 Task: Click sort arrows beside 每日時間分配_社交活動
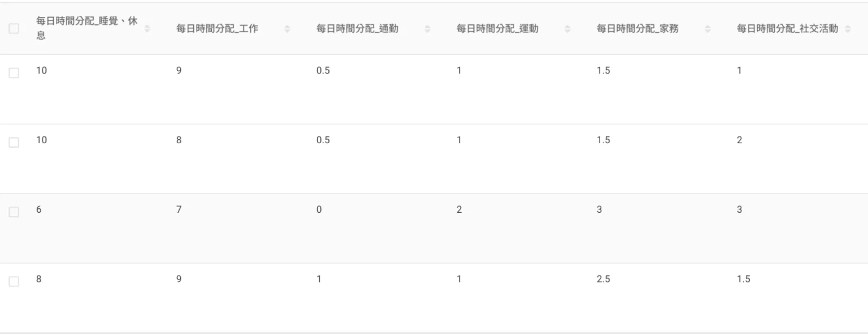tap(848, 28)
